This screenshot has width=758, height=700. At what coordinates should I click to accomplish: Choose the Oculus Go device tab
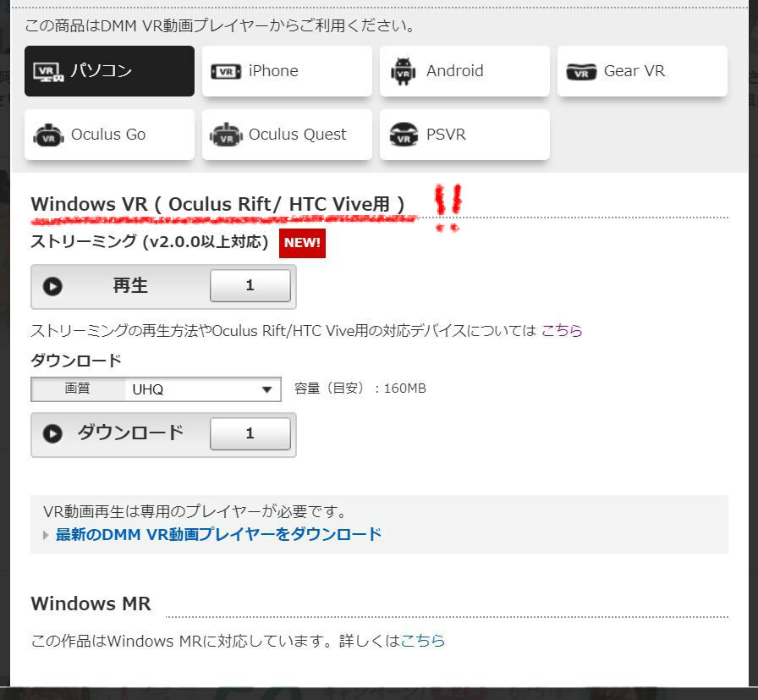point(109,135)
